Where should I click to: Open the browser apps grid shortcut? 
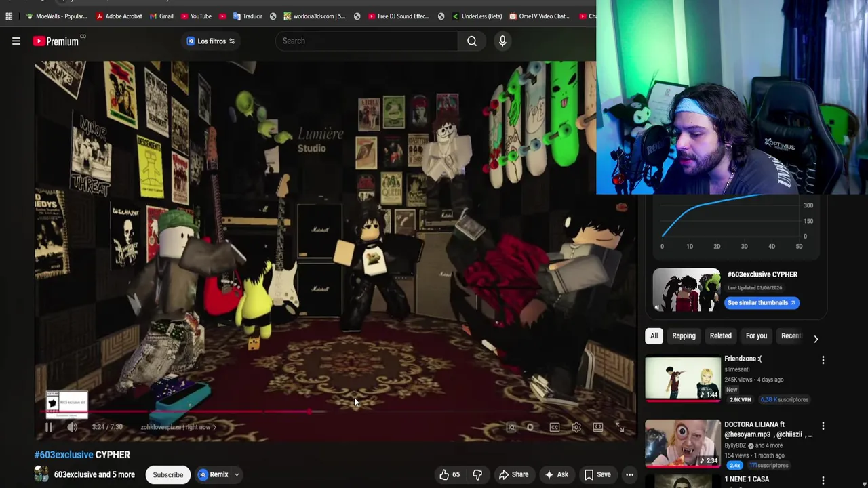click(x=9, y=16)
